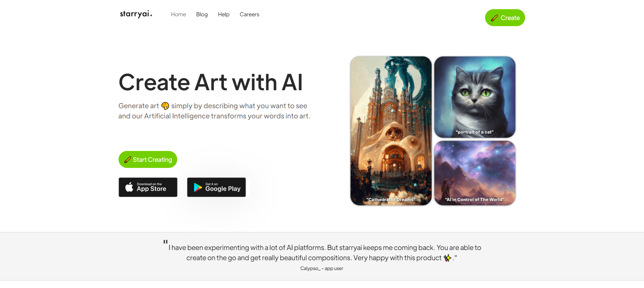The image size is (644, 288).
Task: Click the palette emoji in the subtitle
Action: (x=165, y=106)
